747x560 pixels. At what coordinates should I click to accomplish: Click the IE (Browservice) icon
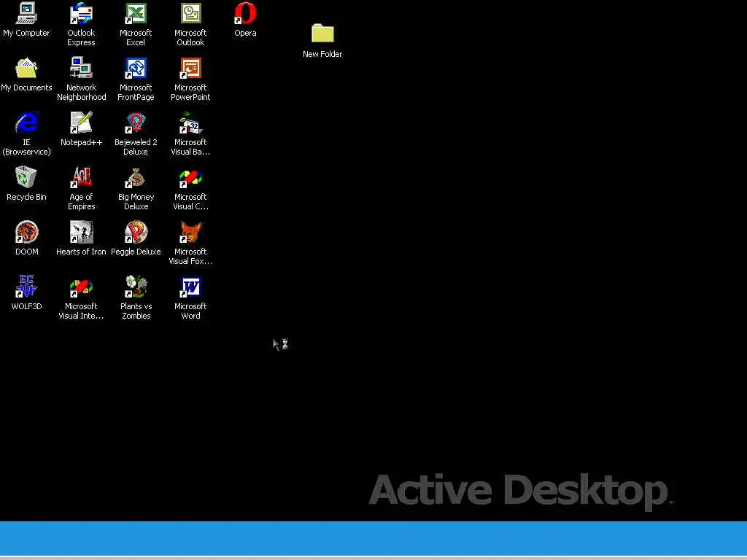click(x=26, y=122)
